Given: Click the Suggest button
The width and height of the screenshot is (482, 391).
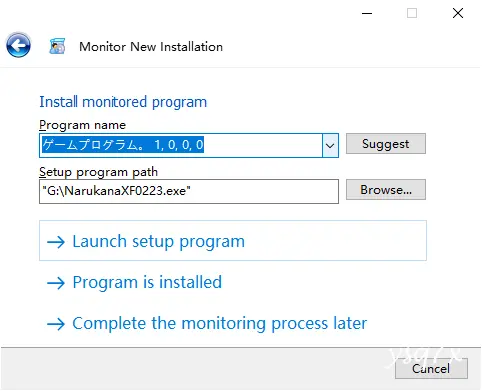Looking at the screenshot, I should coord(386,144).
